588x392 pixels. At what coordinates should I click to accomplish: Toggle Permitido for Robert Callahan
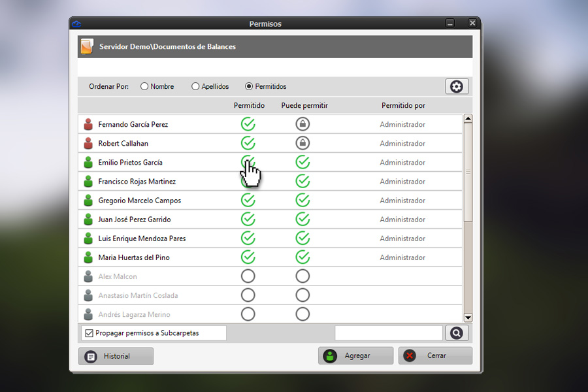pyautogui.click(x=248, y=143)
